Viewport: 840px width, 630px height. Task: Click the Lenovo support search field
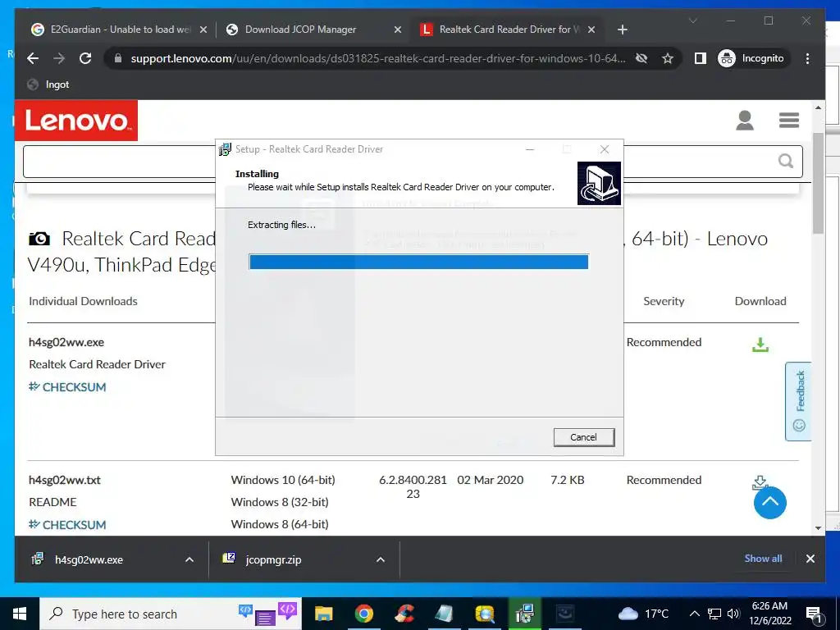click(x=413, y=162)
